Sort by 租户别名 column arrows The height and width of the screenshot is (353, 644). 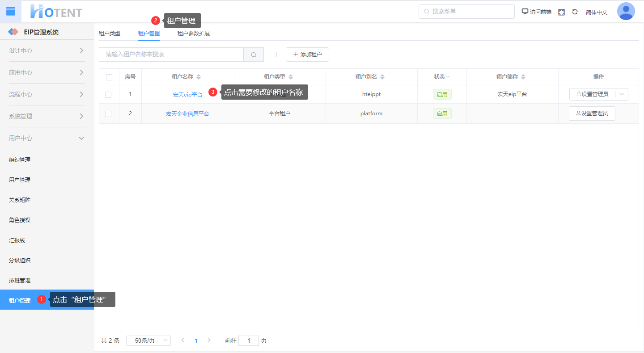[382, 77]
